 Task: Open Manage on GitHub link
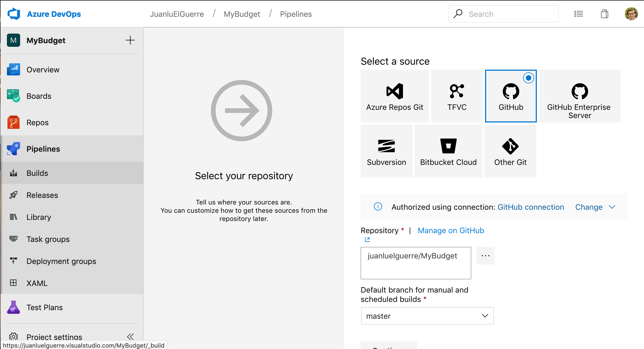pyautogui.click(x=451, y=230)
